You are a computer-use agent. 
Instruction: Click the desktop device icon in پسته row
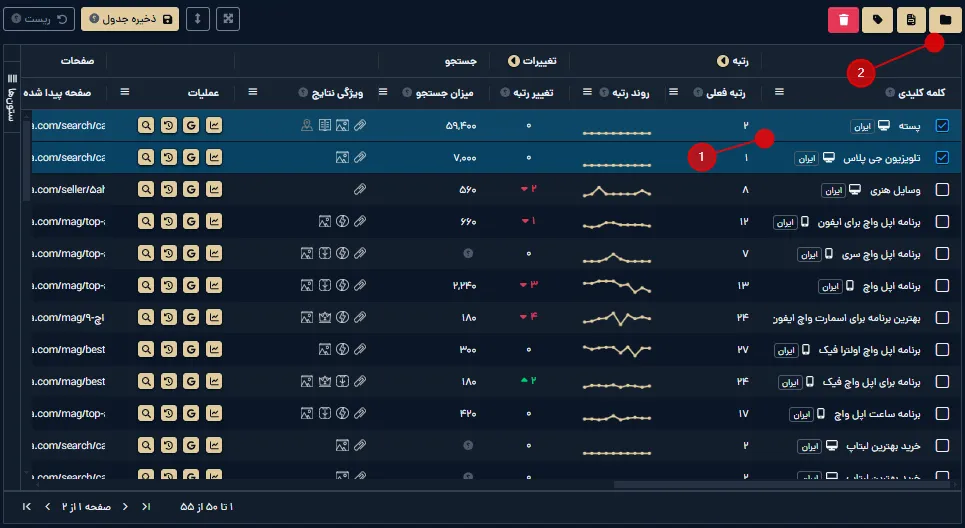tap(884, 126)
